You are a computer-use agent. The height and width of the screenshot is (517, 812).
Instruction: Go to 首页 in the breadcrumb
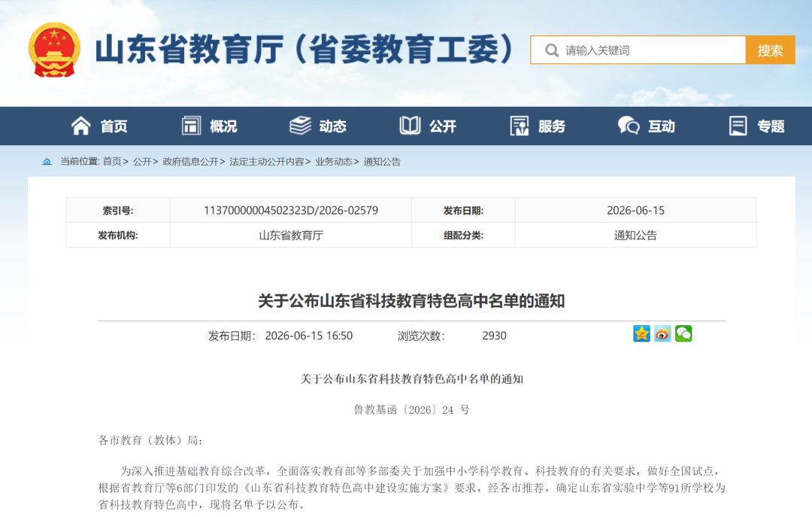coord(112,162)
